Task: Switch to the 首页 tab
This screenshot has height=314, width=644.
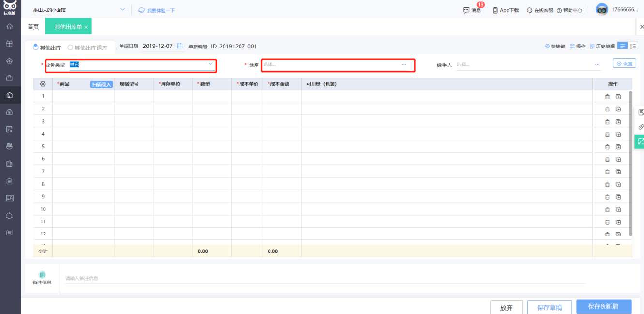Action: pos(33,27)
